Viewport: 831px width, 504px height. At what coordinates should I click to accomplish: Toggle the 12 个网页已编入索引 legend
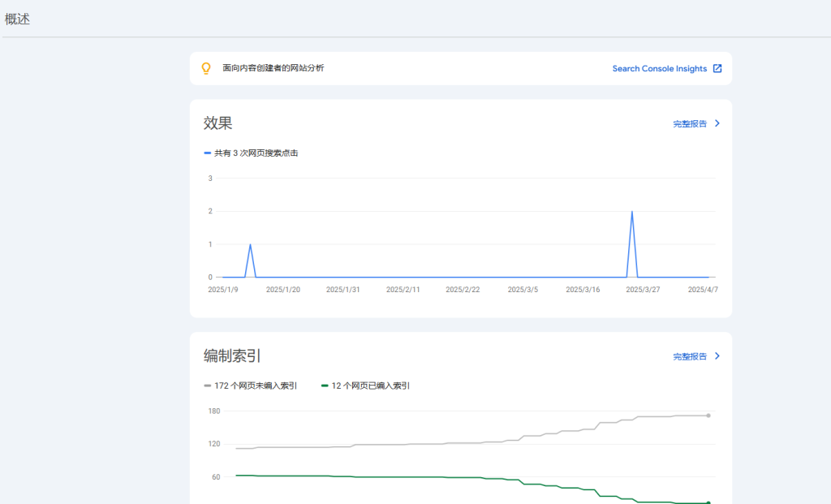click(365, 386)
